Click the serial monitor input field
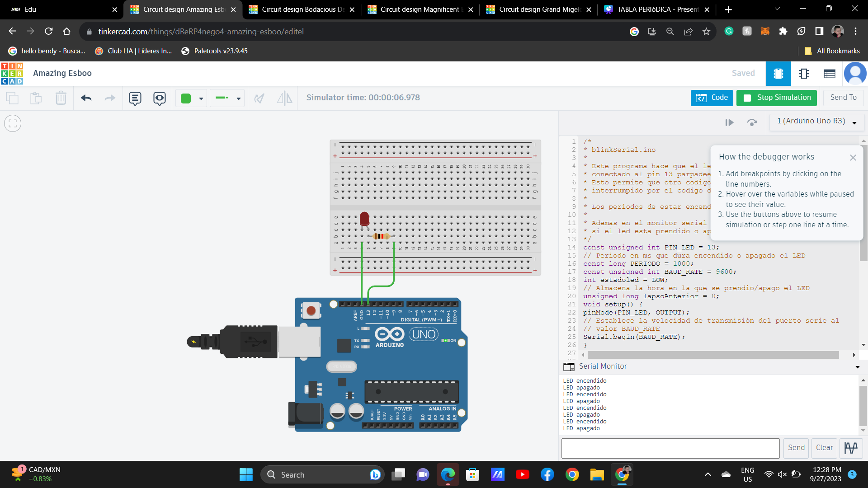The image size is (868, 488). pos(670,447)
